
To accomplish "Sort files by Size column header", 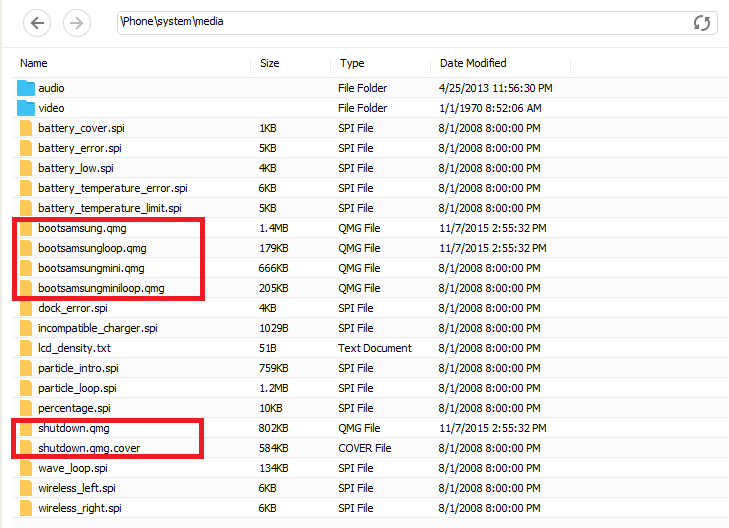I will pos(270,64).
